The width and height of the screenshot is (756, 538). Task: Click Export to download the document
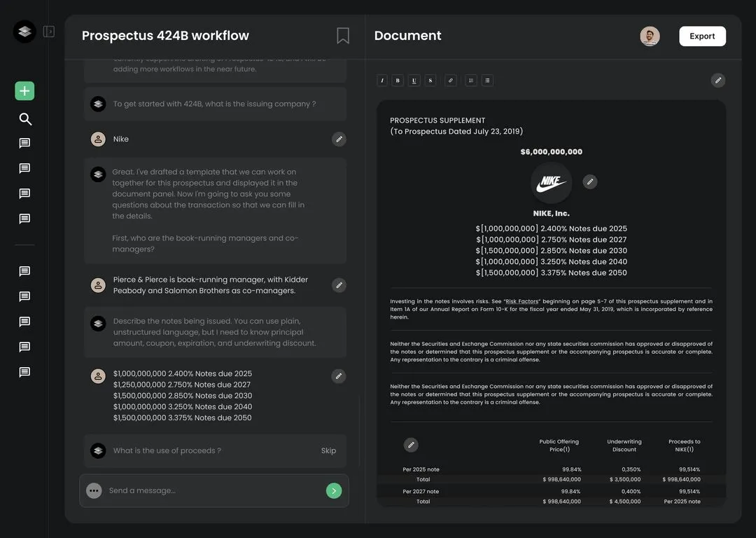click(x=702, y=35)
